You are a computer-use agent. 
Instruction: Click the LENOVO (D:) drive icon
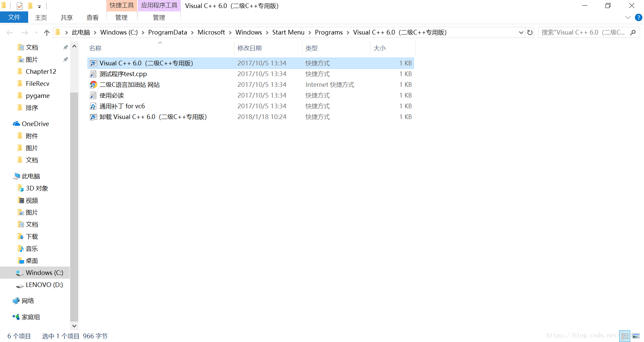tap(20, 285)
